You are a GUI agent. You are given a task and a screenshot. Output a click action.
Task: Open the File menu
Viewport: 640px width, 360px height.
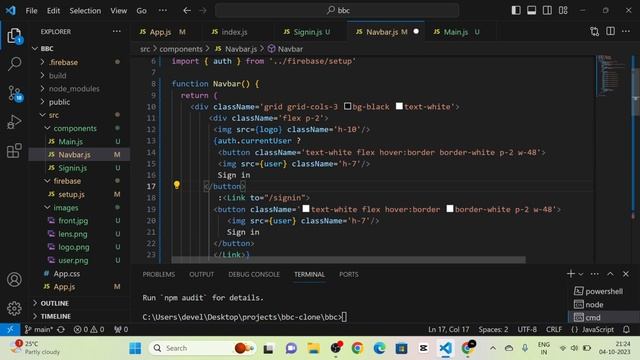[x=31, y=11]
